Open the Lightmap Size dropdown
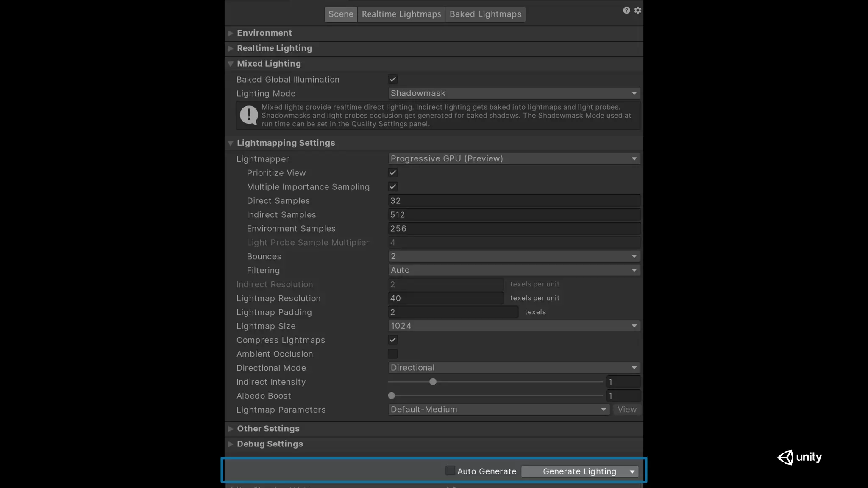Image resolution: width=868 pixels, height=488 pixels. 514,326
